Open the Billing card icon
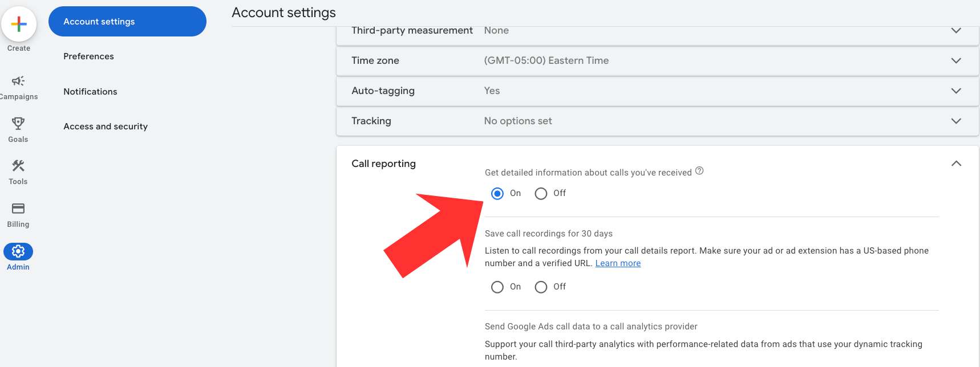The image size is (980, 367). click(18, 209)
